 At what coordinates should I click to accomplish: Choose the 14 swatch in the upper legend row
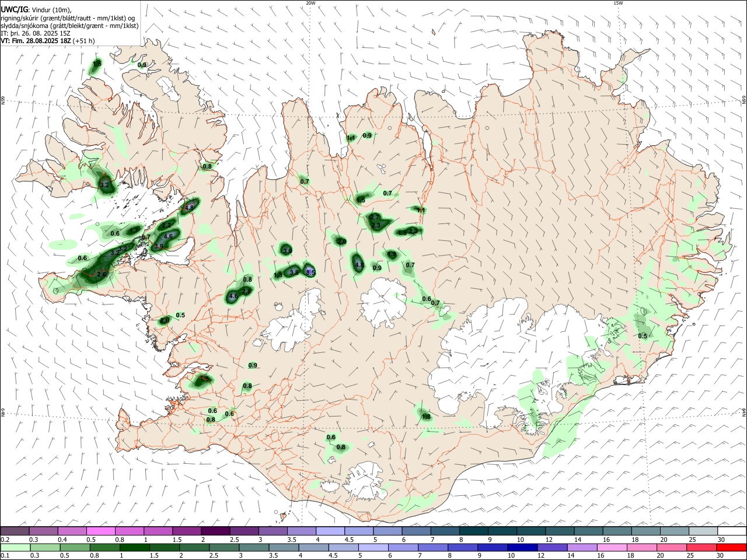pos(588,531)
